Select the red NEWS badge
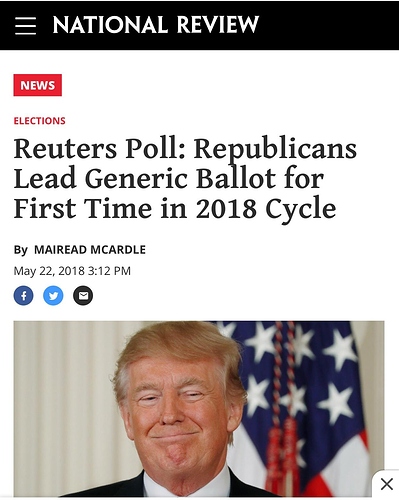The height and width of the screenshot is (500, 399). [37, 85]
